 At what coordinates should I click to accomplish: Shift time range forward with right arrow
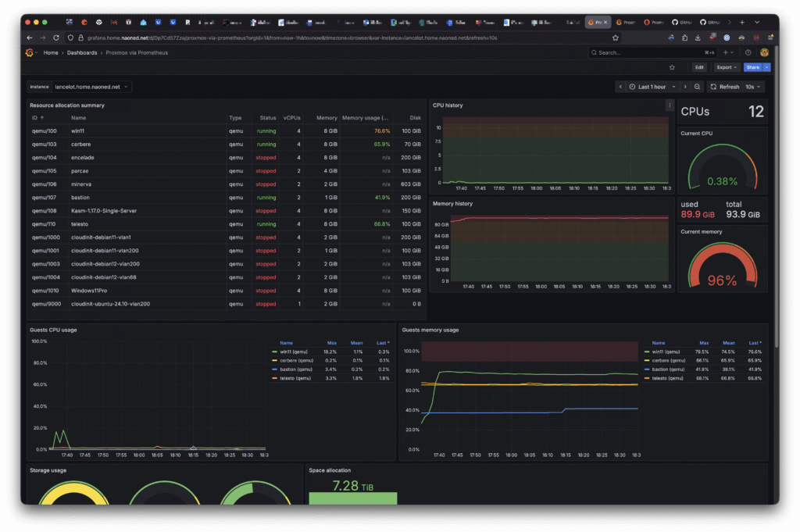(x=684, y=87)
